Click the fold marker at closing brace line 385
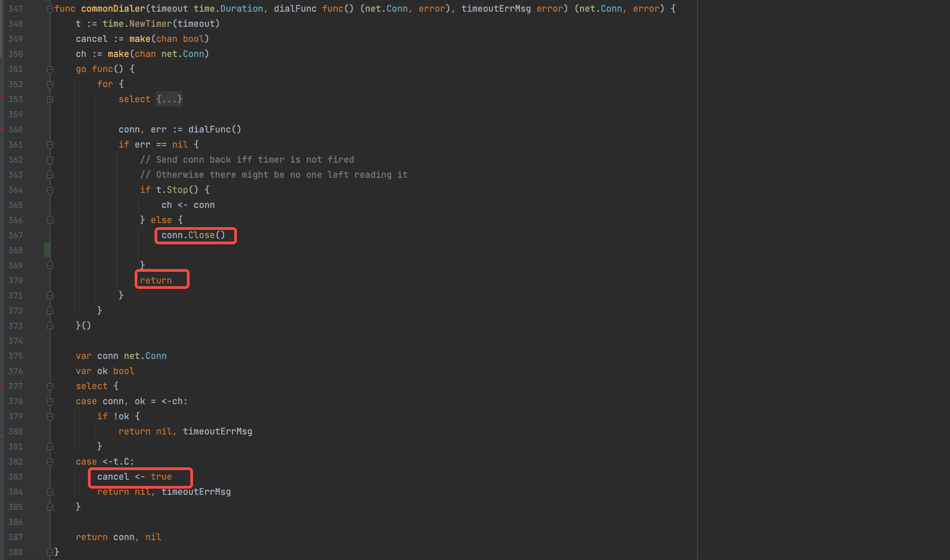 50,507
